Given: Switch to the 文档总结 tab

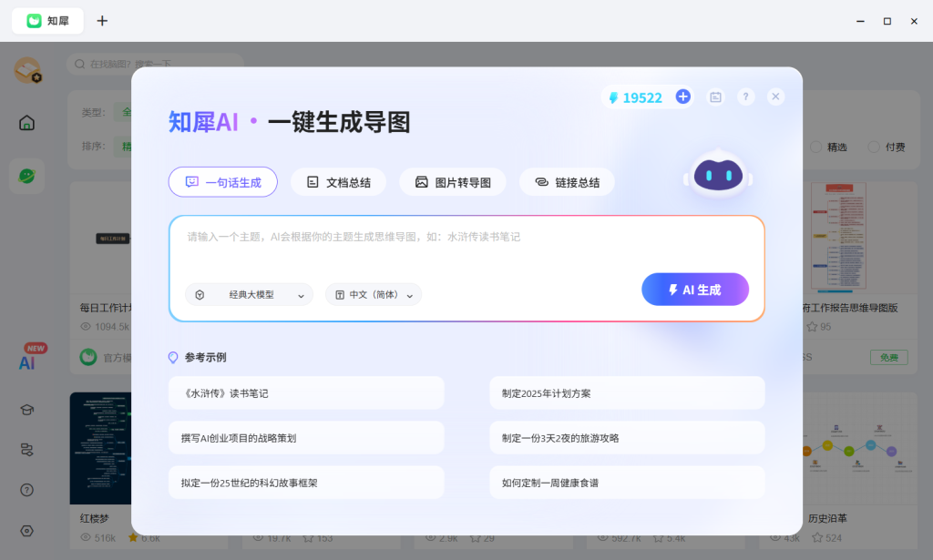Looking at the screenshot, I should pyautogui.click(x=339, y=182).
